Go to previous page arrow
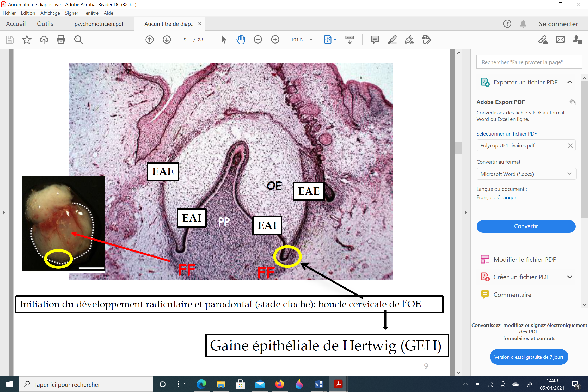Viewport: 588px width, 392px height. [150, 40]
